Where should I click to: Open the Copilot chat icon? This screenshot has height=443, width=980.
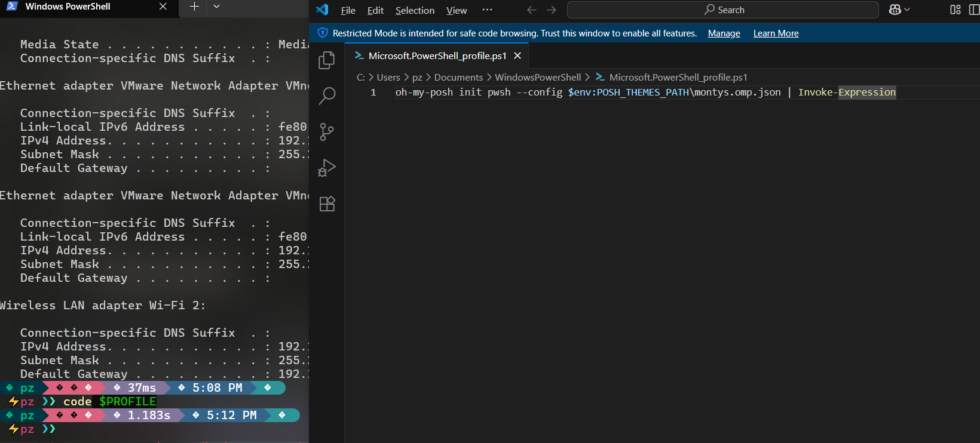coord(895,10)
